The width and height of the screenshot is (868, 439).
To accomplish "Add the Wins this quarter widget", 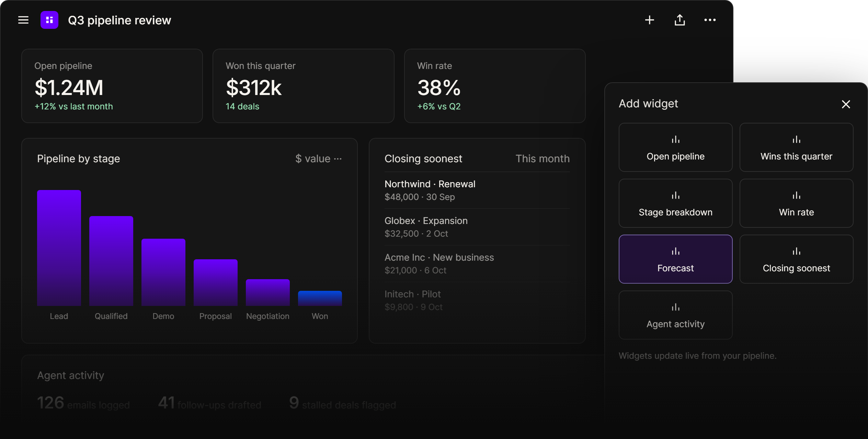I will click(796, 147).
